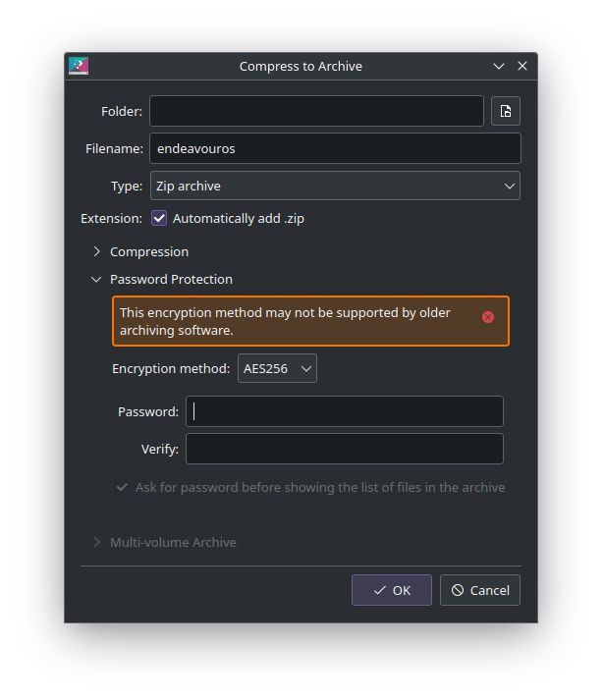Screen dimensions: 603x700
Task: Expand the Multi-volume Archive section
Action: pos(164,542)
